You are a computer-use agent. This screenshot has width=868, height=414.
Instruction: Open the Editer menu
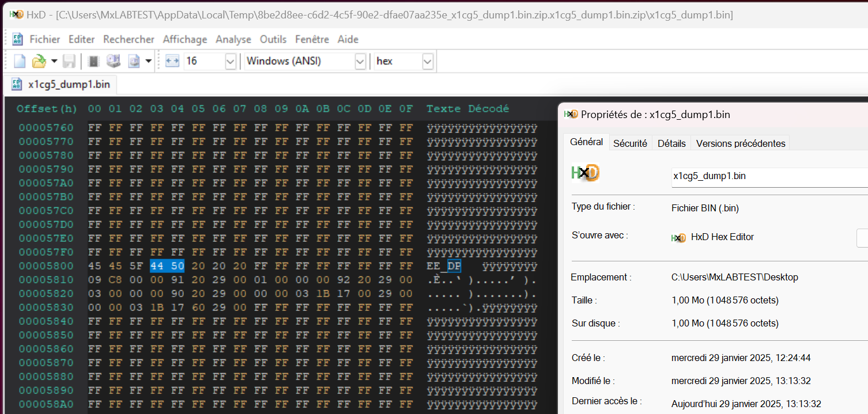81,39
